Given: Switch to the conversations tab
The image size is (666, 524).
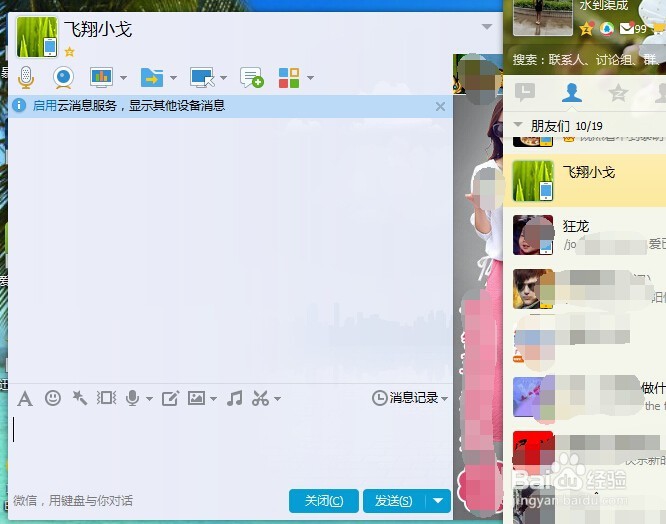Looking at the screenshot, I should coord(525,92).
